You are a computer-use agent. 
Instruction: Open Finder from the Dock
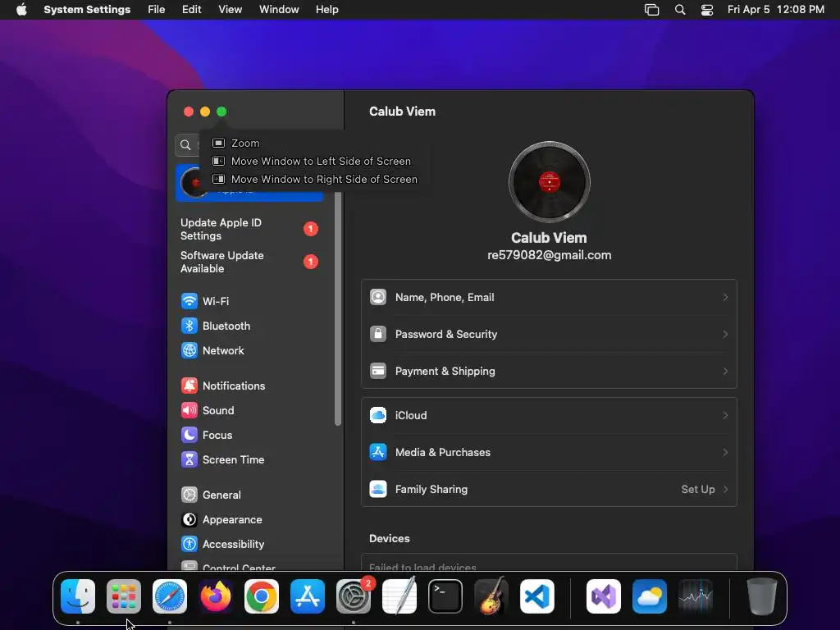(x=78, y=596)
